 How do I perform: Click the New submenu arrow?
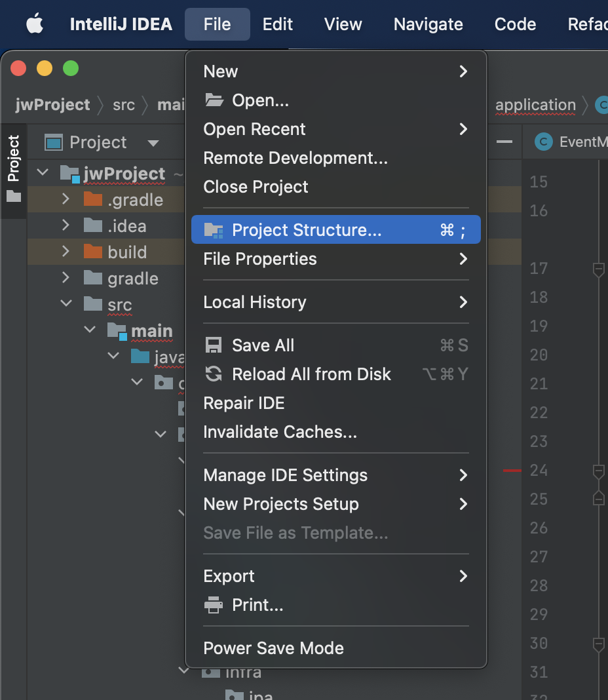pos(463,71)
